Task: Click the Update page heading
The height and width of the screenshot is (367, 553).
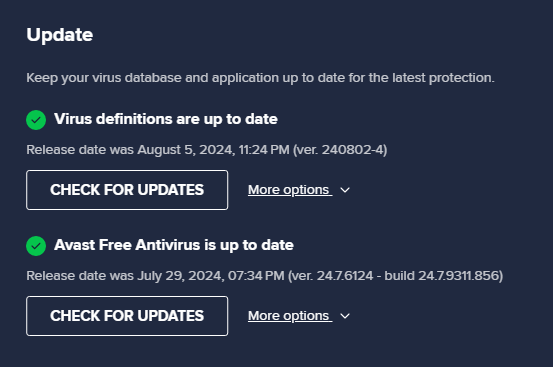Action: pos(60,35)
